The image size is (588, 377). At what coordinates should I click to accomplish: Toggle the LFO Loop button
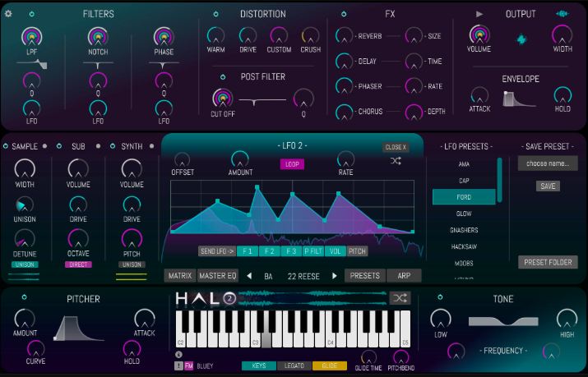(x=292, y=164)
